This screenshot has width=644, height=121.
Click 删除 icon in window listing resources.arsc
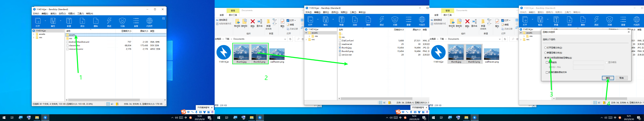coord(96,22)
